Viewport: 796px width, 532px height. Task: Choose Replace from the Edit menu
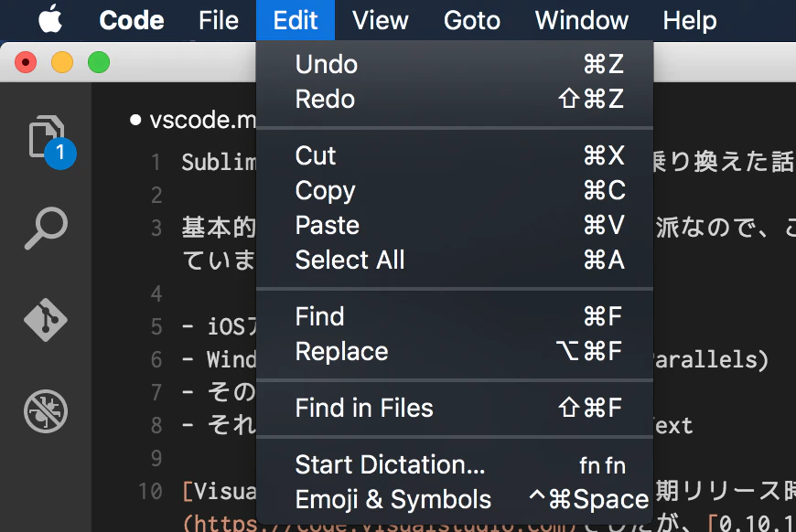point(455,351)
